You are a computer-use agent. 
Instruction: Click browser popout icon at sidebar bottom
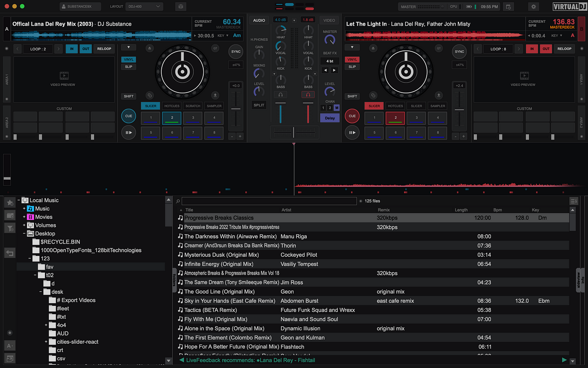[10, 358]
